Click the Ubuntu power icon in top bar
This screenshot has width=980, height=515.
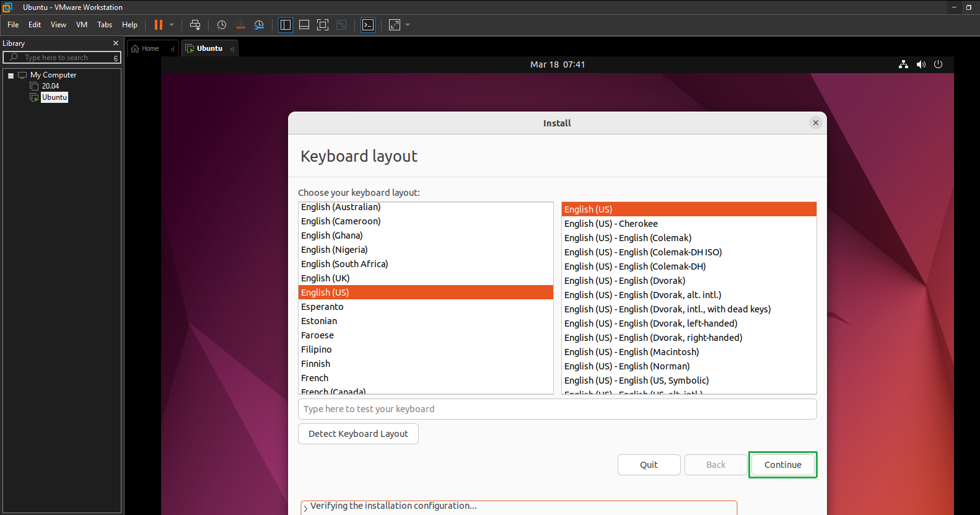[x=938, y=64]
